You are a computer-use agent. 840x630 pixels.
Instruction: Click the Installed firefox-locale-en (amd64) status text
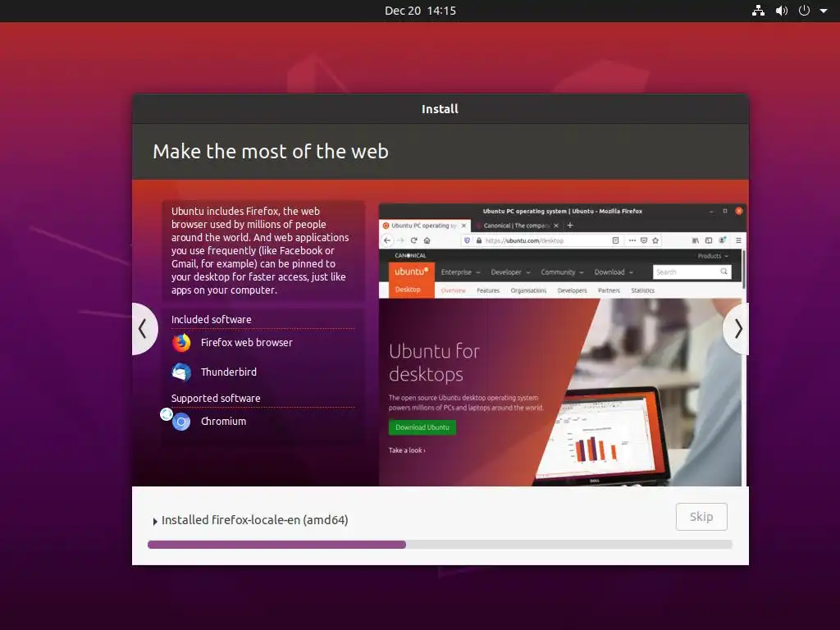pyautogui.click(x=255, y=519)
